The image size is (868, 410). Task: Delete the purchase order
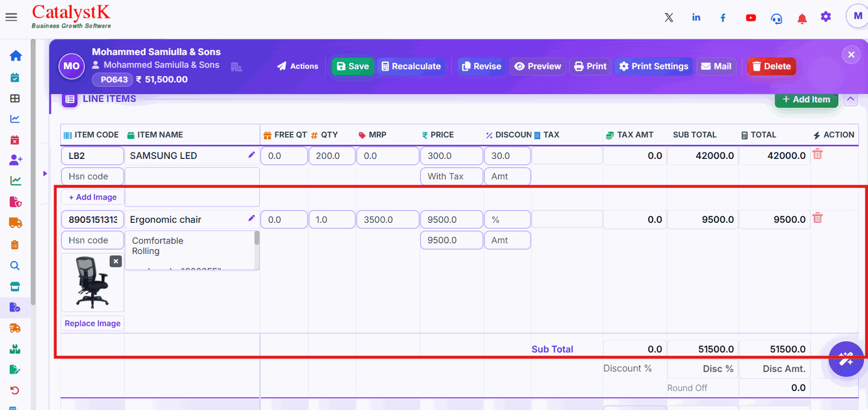(771, 66)
